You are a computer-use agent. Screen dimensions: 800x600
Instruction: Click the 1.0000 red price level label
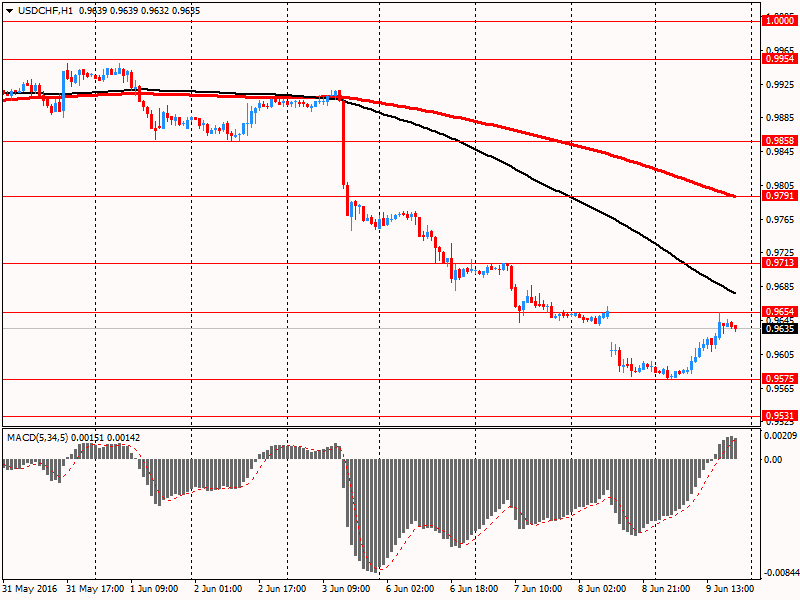[780, 21]
